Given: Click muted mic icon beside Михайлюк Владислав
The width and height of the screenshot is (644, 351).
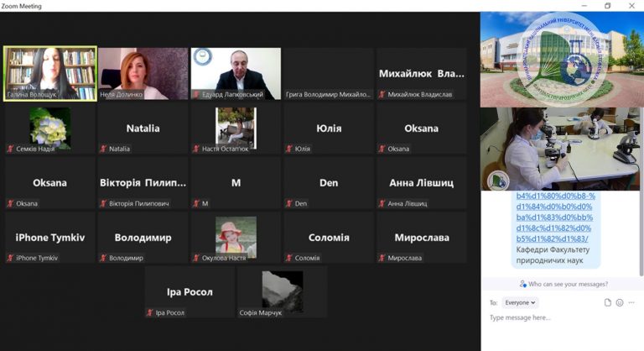Looking at the screenshot, I should [382, 94].
